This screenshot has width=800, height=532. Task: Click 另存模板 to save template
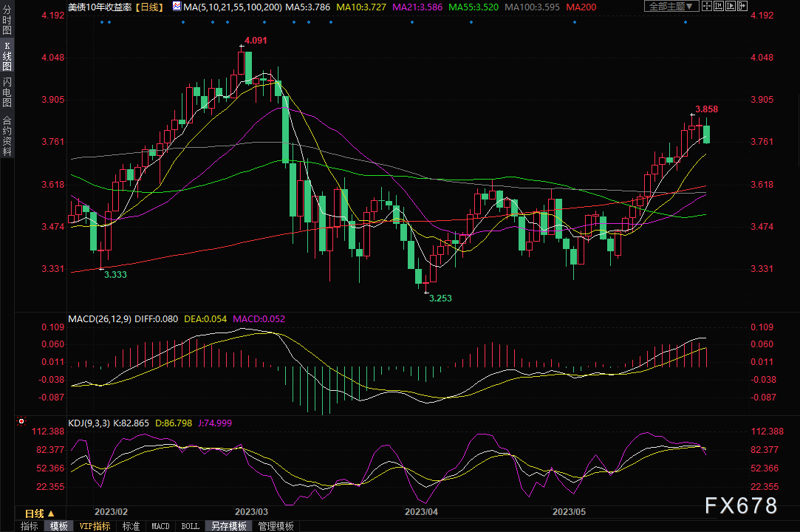coord(229,526)
